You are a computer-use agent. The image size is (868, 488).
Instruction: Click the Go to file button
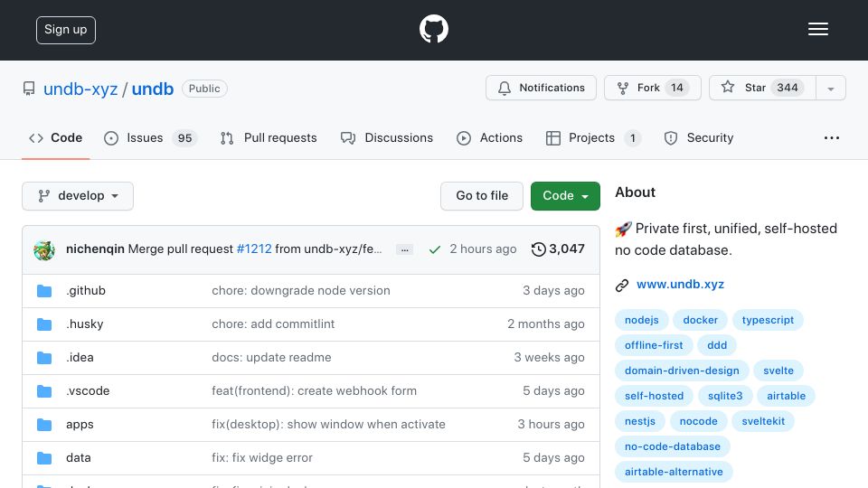point(482,196)
